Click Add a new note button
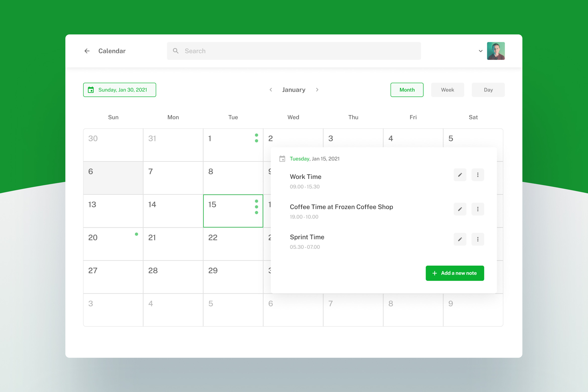The image size is (588, 392). point(455,273)
